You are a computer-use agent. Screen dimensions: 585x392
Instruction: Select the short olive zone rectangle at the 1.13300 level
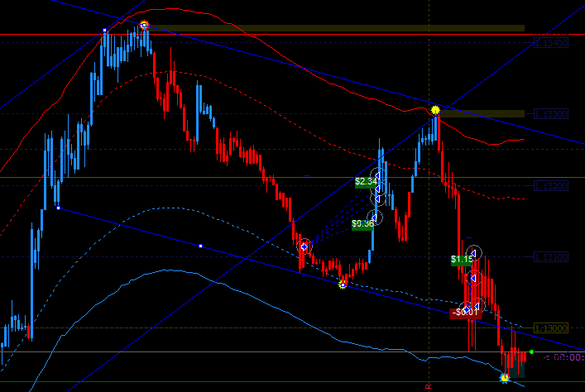[x=482, y=114]
